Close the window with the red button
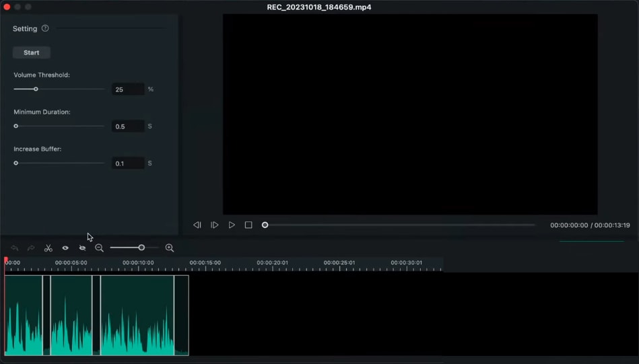This screenshot has width=639, height=364. pos(7,7)
